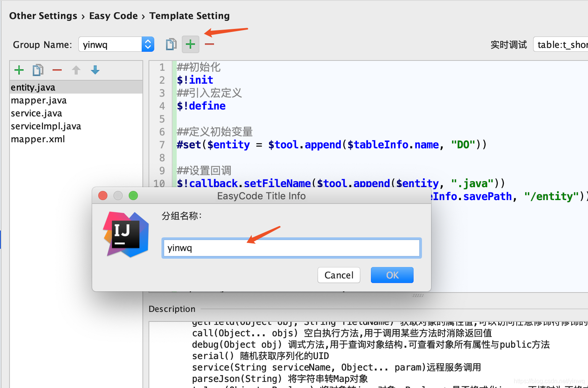Select the entity.java template
The image size is (588, 388).
click(33, 87)
